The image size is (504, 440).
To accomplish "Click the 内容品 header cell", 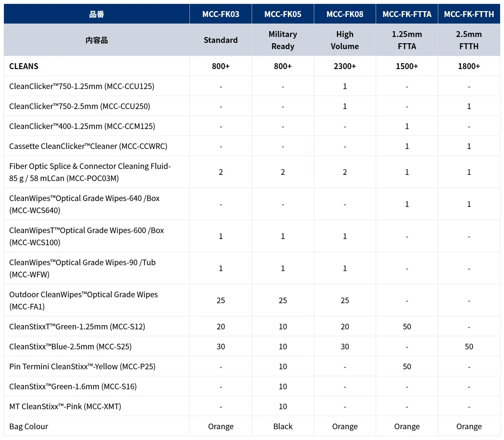I will pyautogui.click(x=97, y=40).
